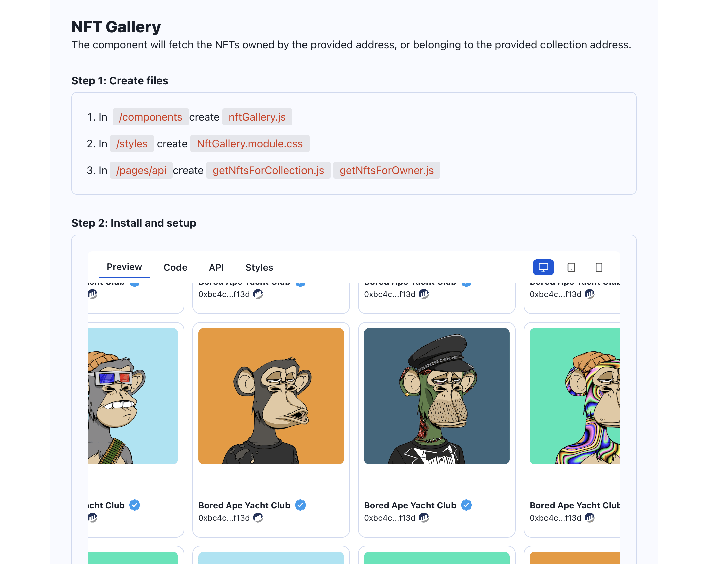
Task: Open the Styles tab
Action: pos(259,267)
